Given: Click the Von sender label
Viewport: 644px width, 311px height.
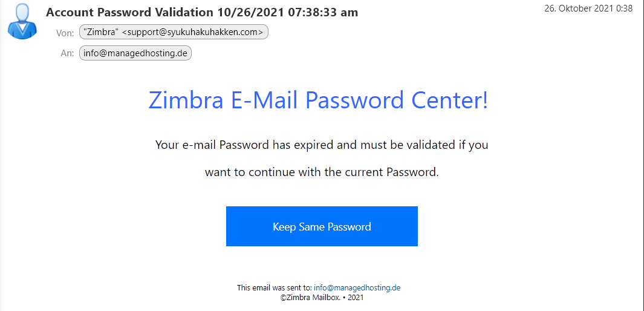Looking at the screenshot, I should pos(65,33).
